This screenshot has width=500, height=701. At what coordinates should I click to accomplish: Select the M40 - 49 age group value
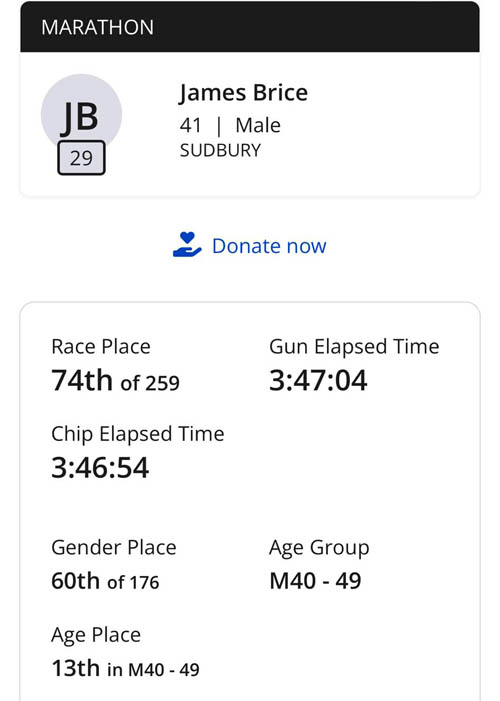pos(315,581)
